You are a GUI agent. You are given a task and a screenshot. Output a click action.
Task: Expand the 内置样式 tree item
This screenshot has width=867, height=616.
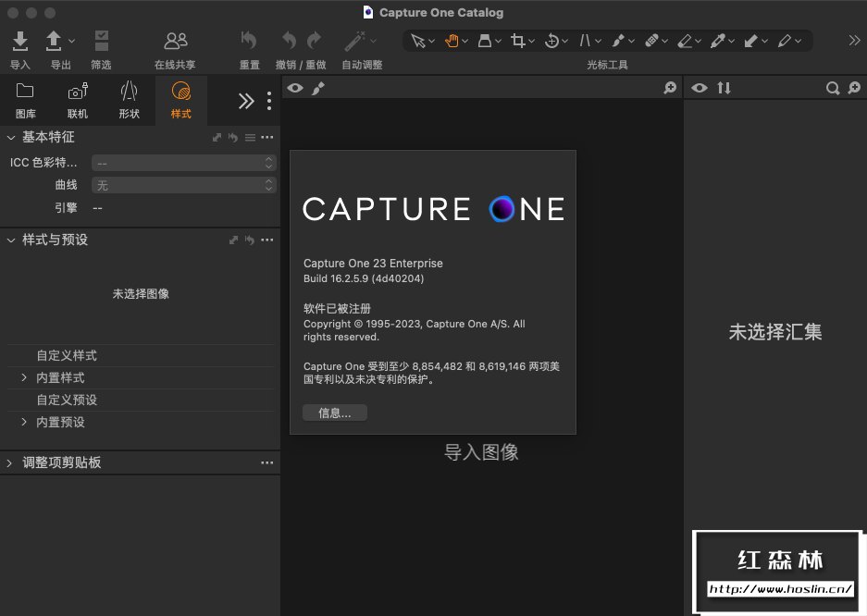pyautogui.click(x=24, y=378)
